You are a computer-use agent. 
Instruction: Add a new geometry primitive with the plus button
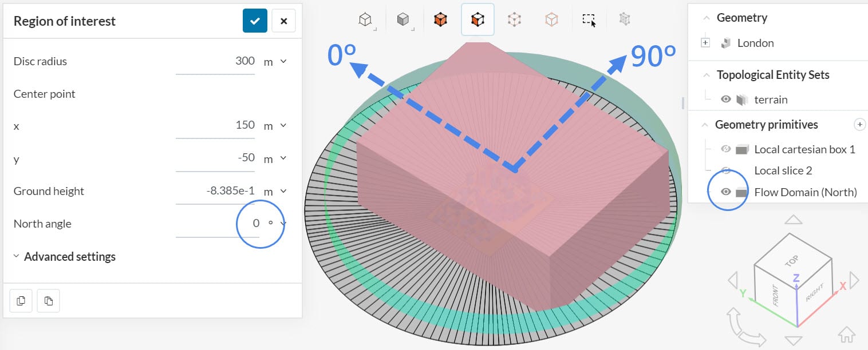click(860, 124)
